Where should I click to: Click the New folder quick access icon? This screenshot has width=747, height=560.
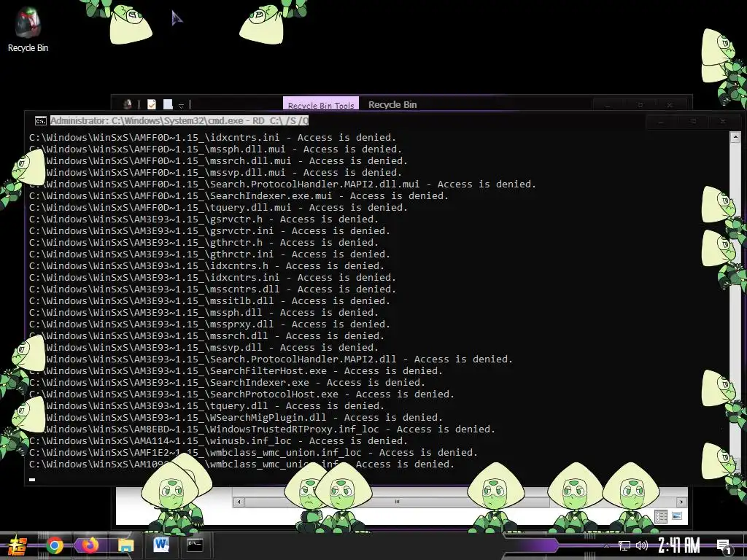click(168, 104)
